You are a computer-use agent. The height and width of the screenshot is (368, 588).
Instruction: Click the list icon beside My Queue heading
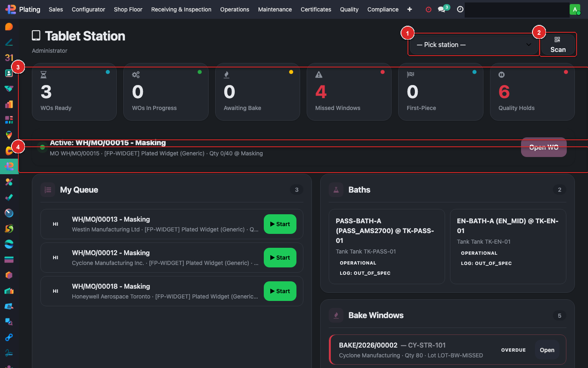click(47, 189)
